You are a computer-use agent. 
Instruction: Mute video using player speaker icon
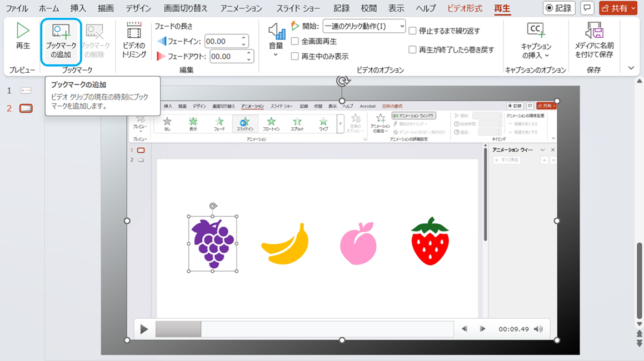pos(538,329)
